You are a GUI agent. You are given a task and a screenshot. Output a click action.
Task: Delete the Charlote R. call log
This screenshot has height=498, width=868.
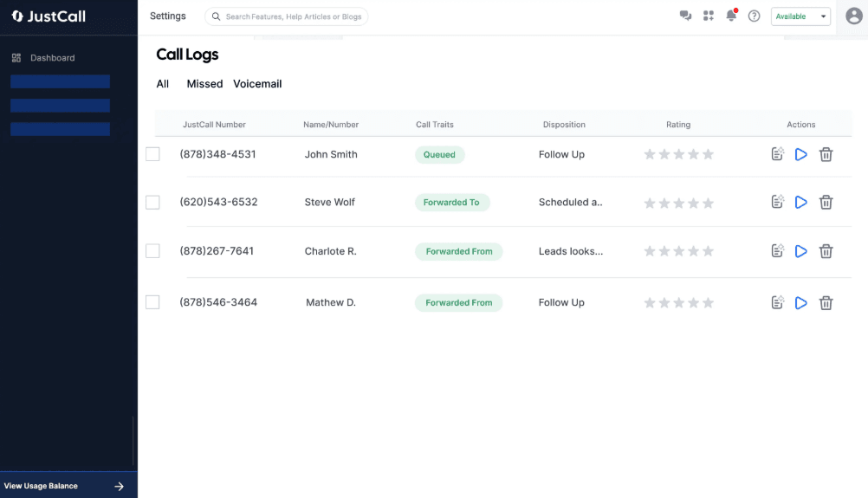(826, 251)
